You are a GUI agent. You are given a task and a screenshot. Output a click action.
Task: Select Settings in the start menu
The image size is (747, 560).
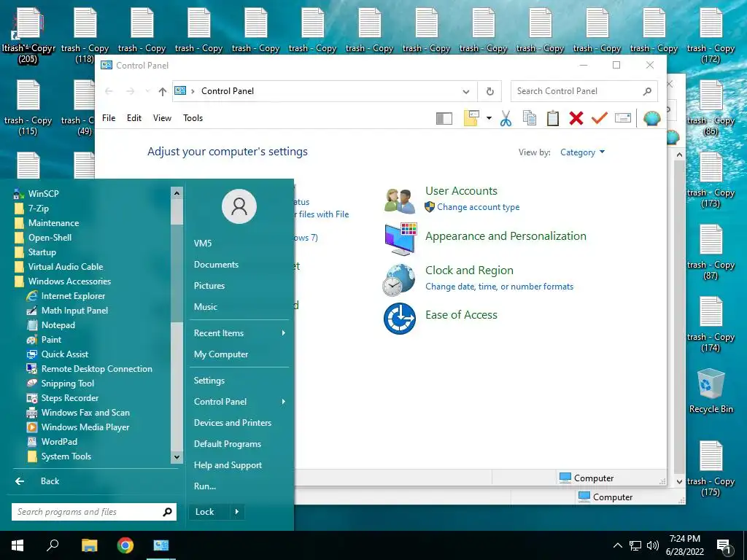(209, 381)
